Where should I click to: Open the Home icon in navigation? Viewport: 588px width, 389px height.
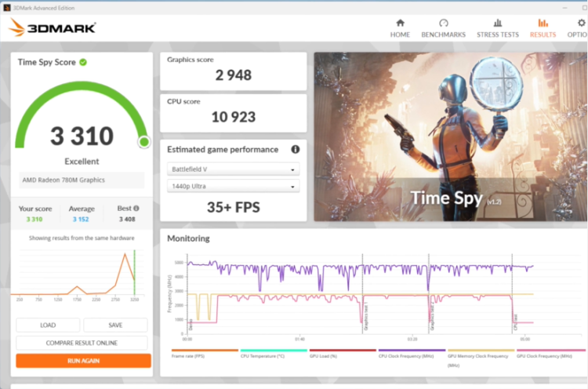click(x=400, y=24)
